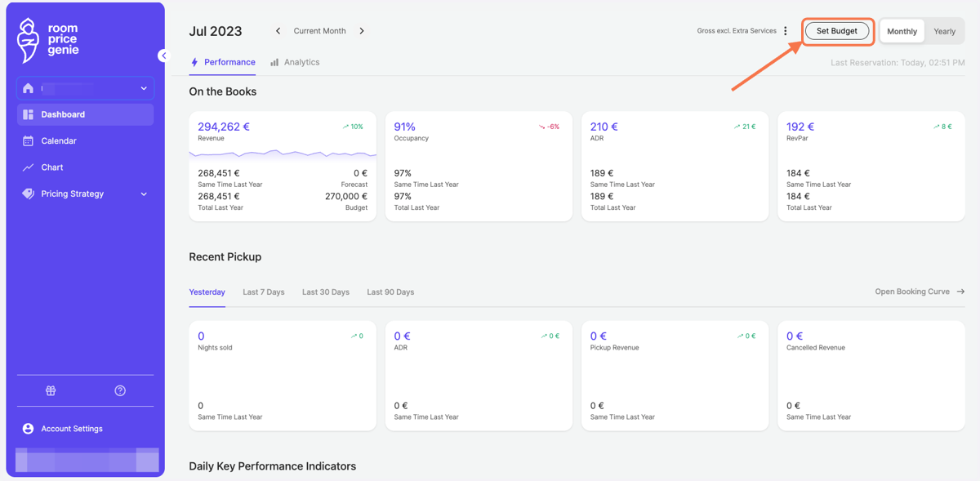Click the 91% occupancy value

(x=404, y=127)
